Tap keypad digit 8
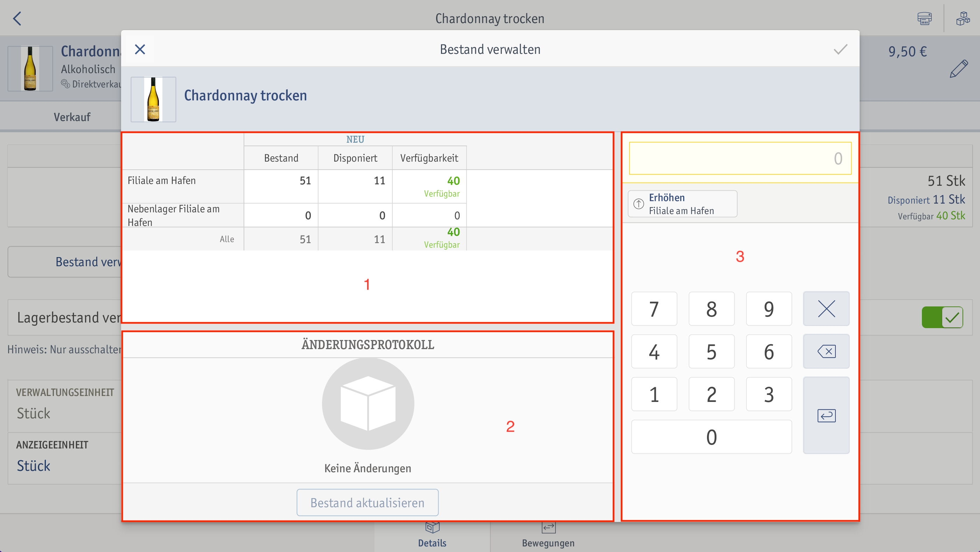Viewport: 980px width, 552px height. 712,309
